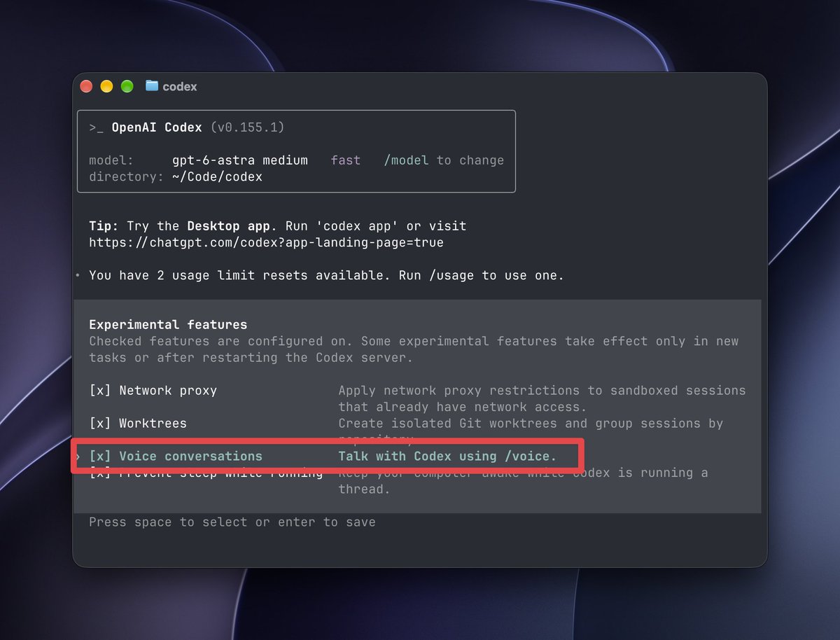840x640 pixels.
Task: Click the red close window button
Action: pyautogui.click(x=86, y=87)
